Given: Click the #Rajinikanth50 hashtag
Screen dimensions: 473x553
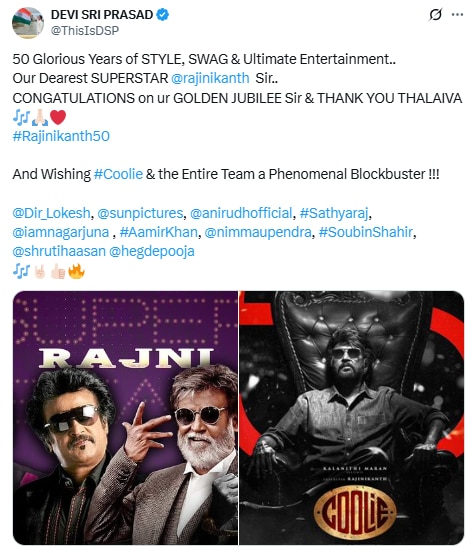Looking at the screenshot, I should 61,136.
